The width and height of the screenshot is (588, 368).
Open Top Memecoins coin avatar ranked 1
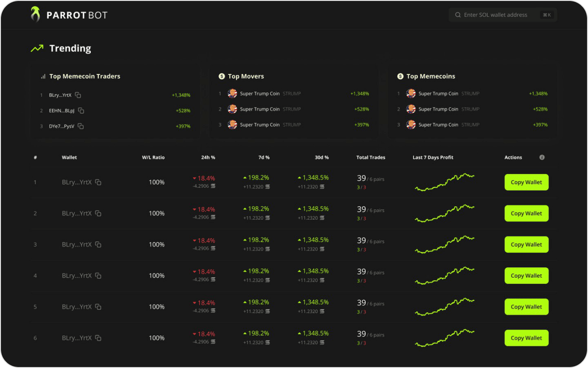coord(411,94)
